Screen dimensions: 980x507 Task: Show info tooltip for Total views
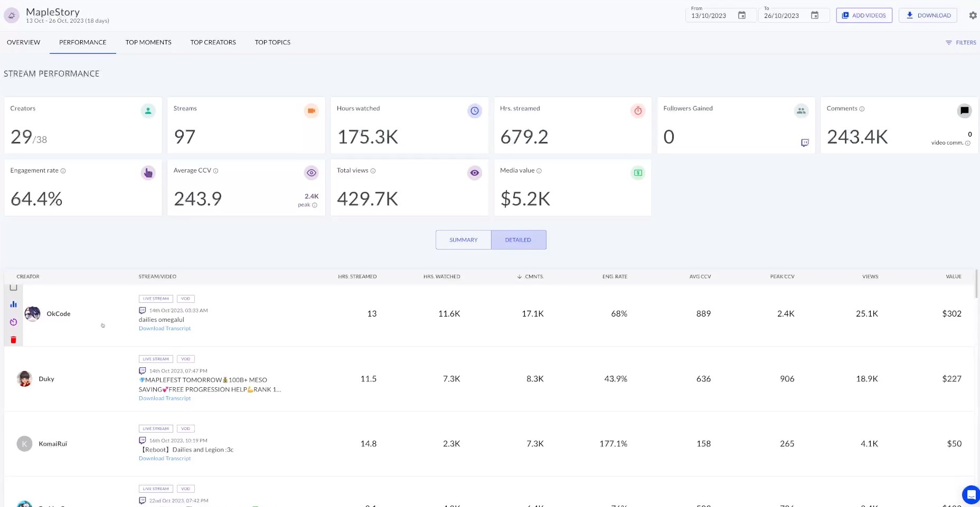(x=373, y=171)
